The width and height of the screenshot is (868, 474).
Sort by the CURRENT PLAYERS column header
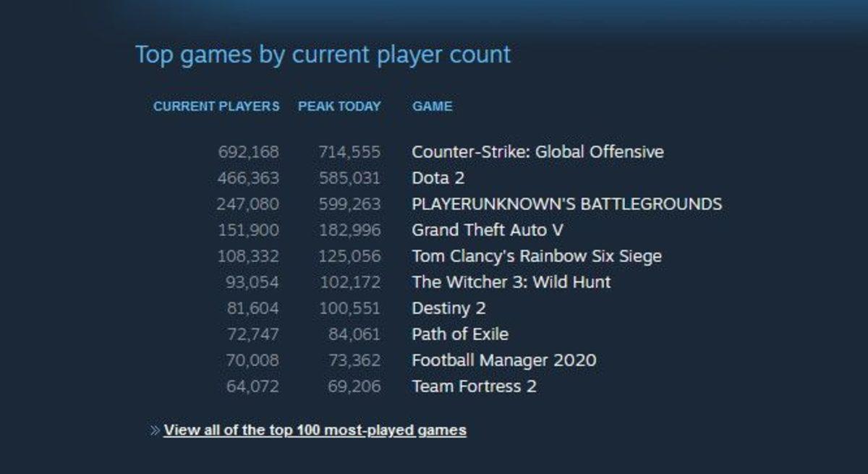(218, 106)
